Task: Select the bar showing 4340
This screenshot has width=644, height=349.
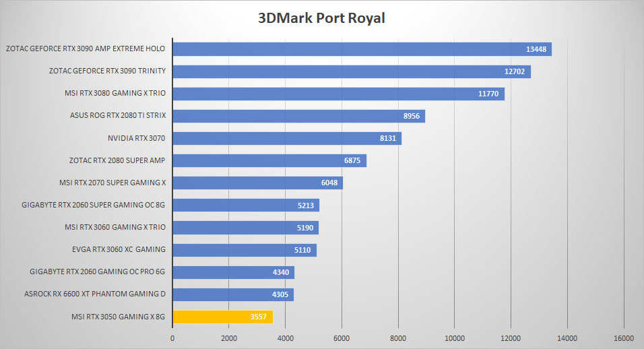Action: point(234,272)
